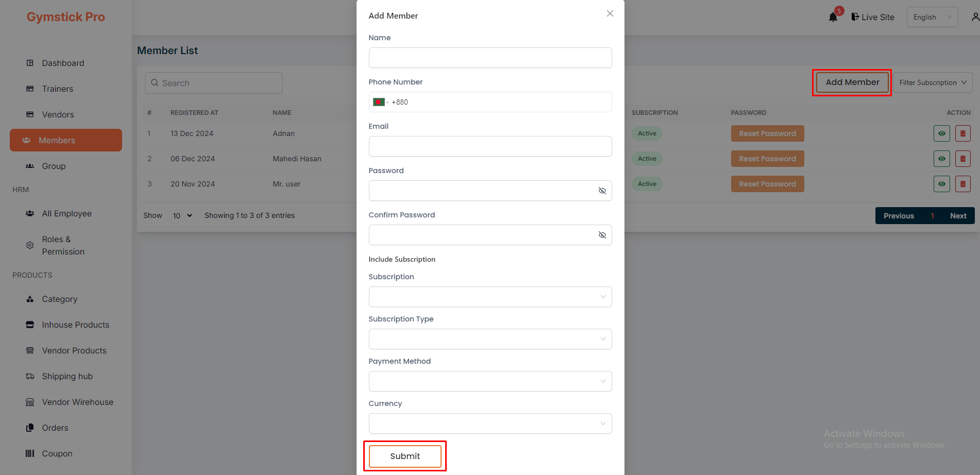980x475 pixels.
Task: Click the user profile icon
Action: click(x=975, y=18)
